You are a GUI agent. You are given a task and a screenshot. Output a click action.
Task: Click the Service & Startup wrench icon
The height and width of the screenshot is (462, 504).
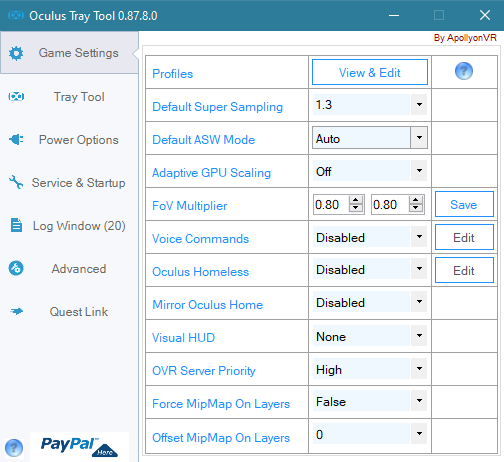click(16, 182)
